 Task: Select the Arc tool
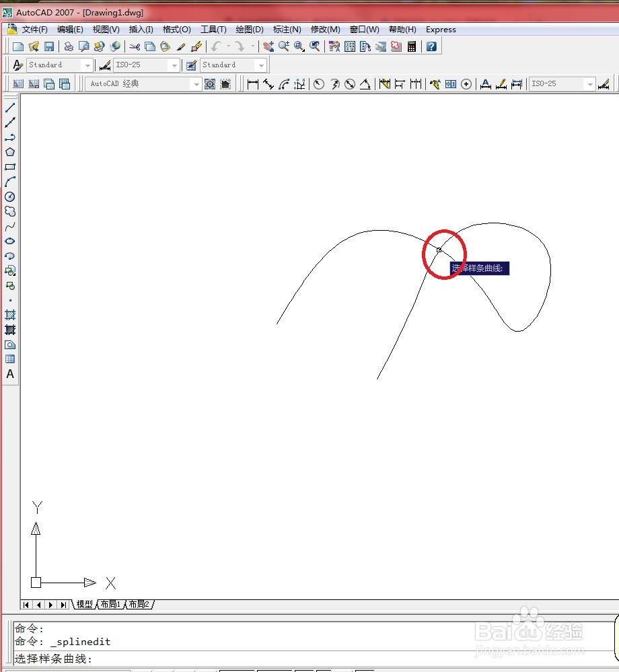[10, 182]
